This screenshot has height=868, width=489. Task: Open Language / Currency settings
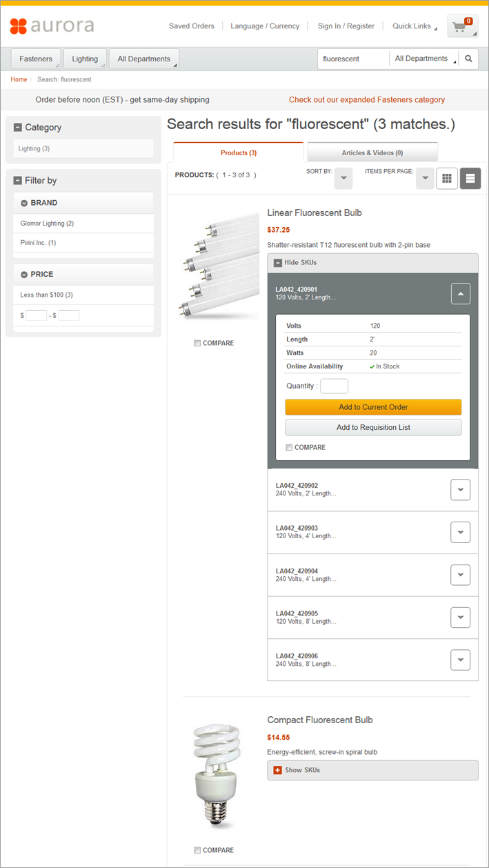pyautogui.click(x=265, y=26)
